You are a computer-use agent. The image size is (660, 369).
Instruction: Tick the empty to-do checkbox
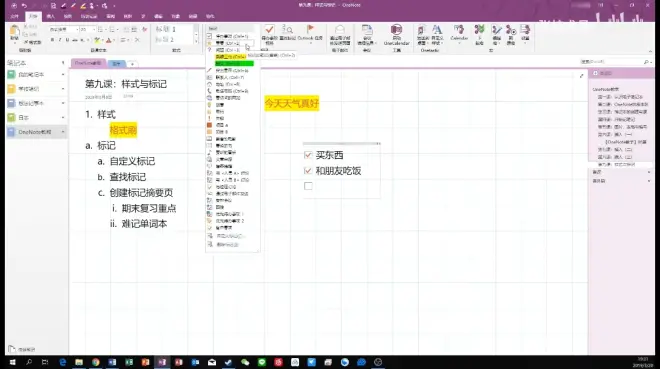[x=308, y=186]
